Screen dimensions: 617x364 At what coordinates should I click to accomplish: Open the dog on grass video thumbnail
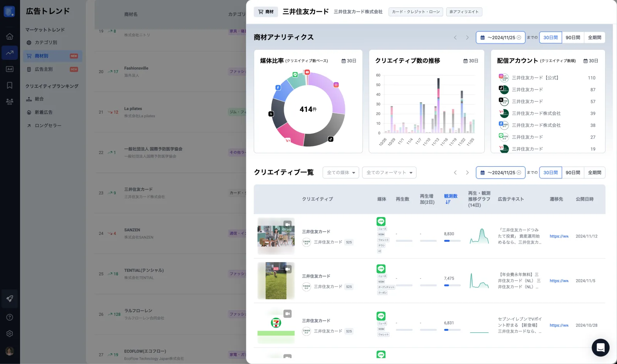276,281
